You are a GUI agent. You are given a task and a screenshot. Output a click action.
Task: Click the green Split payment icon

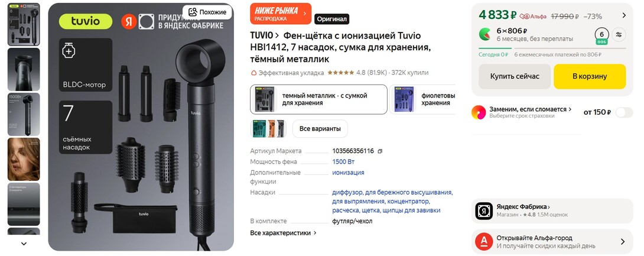tap(484, 34)
